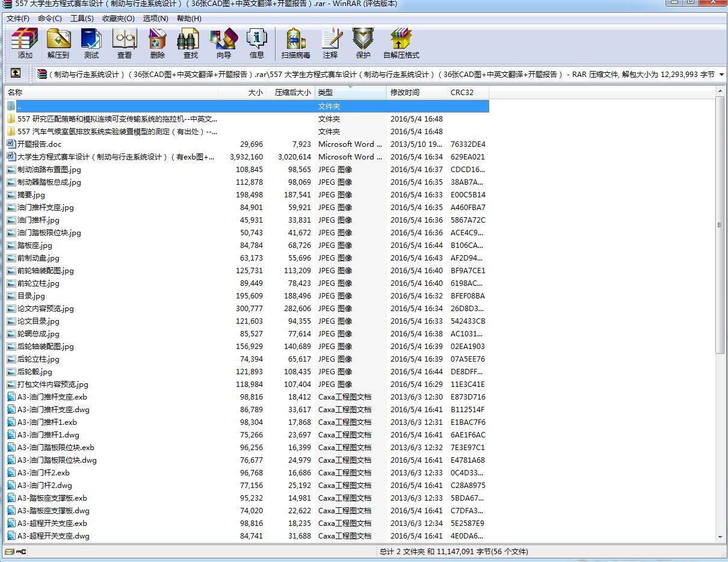This screenshot has height=562, width=728.
Task: Sort by the 压缩后大小 column header
Action: coord(291,92)
